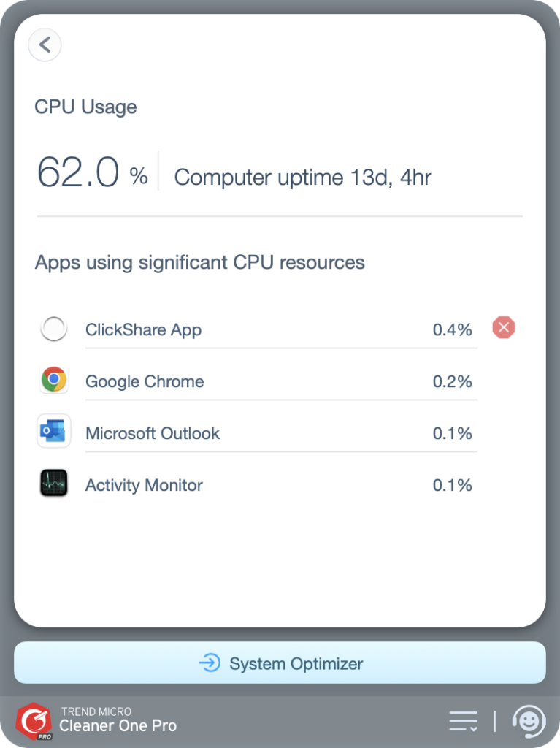The image size is (560, 748).
Task: Click the Computer uptime text
Action: (x=302, y=178)
